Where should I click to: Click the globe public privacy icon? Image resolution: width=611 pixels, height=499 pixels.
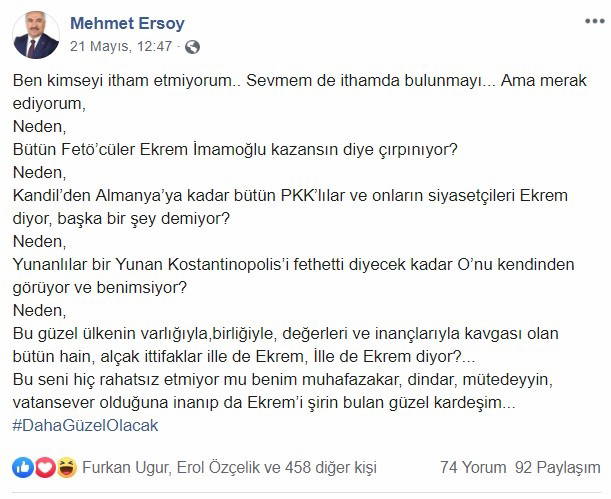coord(193,47)
